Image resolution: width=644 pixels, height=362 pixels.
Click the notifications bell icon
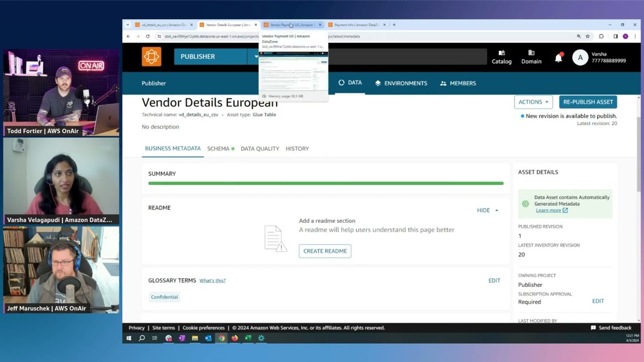pyautogui.click(x=558, y=57)
